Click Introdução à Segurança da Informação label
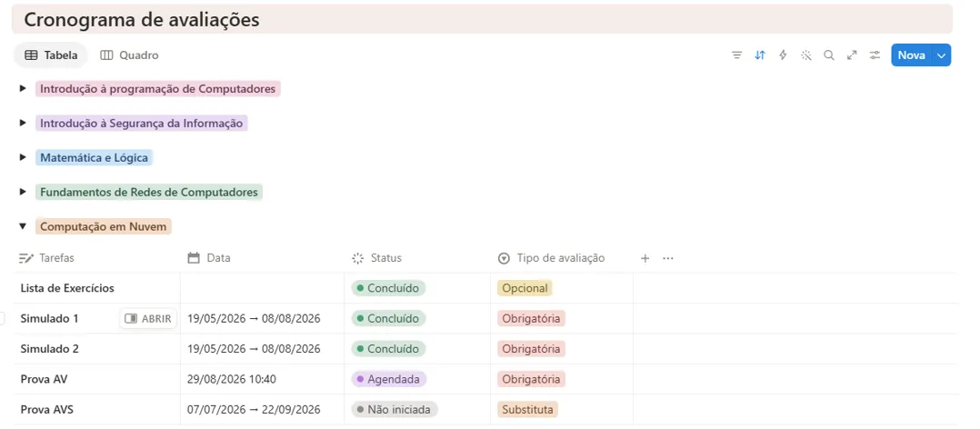The image size is (980, 429). [141, 123]
